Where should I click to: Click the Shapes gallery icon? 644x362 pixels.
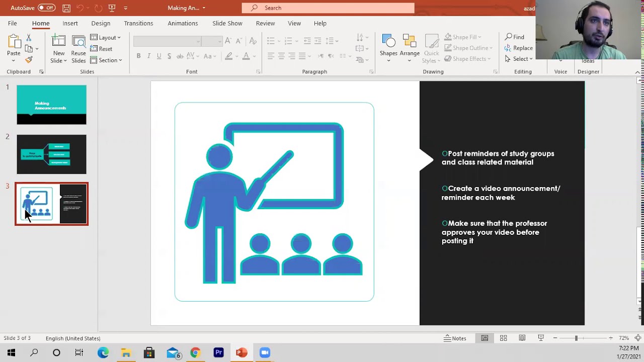(x=388, y=42)
